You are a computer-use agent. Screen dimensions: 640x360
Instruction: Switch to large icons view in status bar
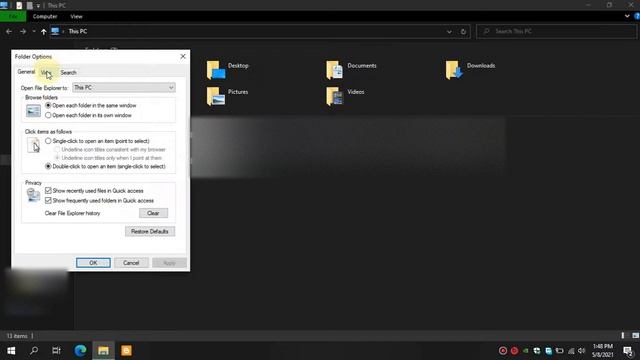[x=636, y=336]
